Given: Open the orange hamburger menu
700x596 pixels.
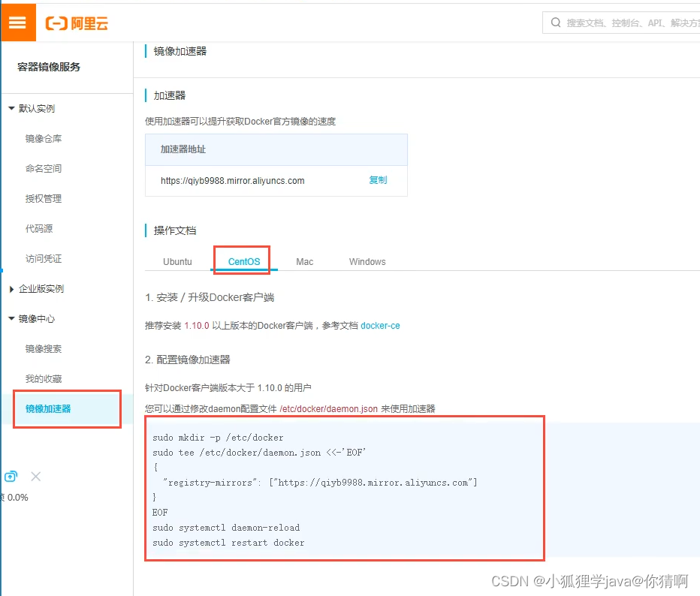Looking at the screenshot, I should click(x=18, y=23).
